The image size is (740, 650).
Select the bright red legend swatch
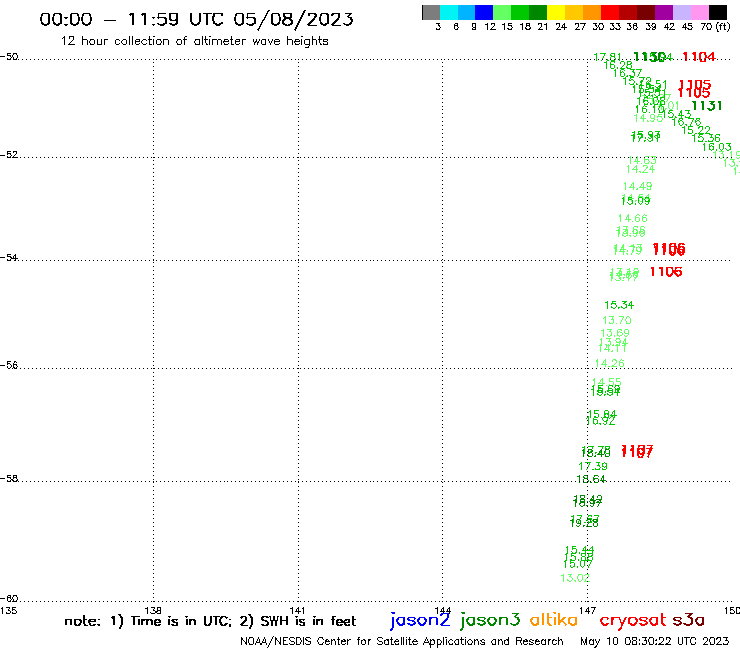(x=610, y=12)
